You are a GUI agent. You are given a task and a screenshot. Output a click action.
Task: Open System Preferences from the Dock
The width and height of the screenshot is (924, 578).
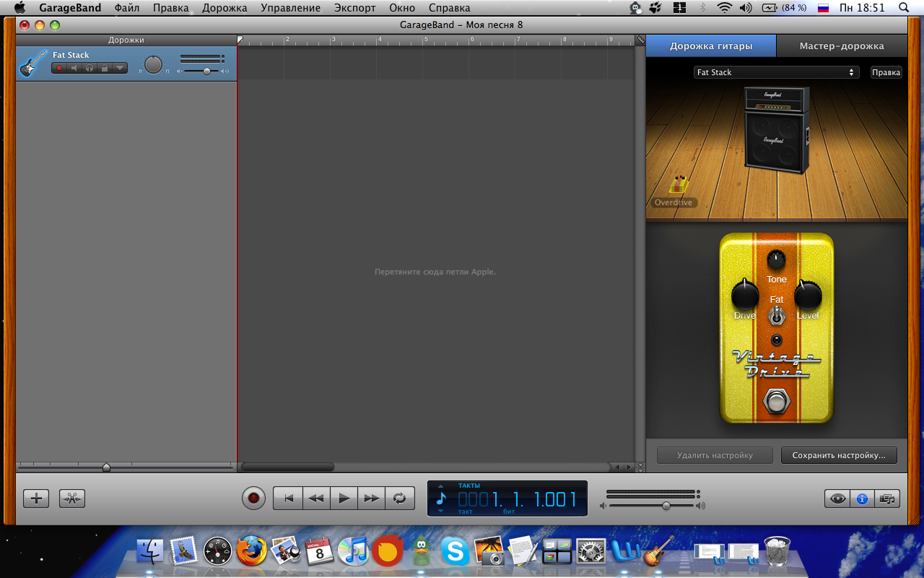click(x=590, y=551)
